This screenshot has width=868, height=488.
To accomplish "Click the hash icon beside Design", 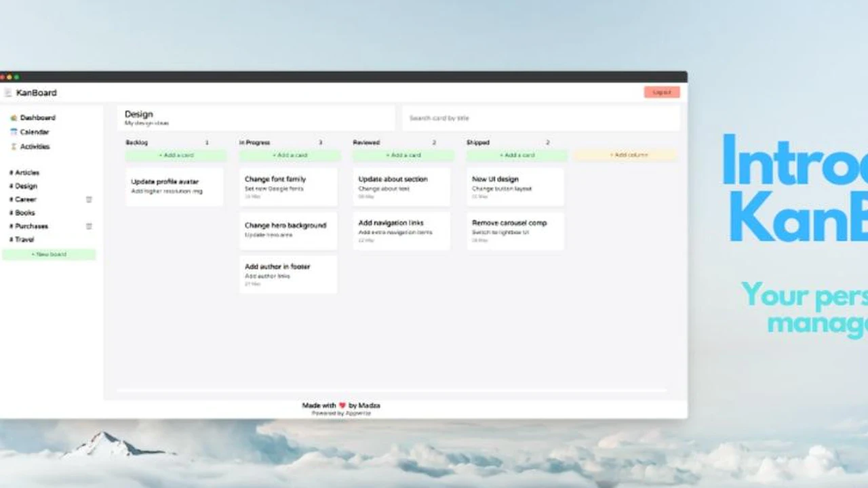I will (12, 186).
